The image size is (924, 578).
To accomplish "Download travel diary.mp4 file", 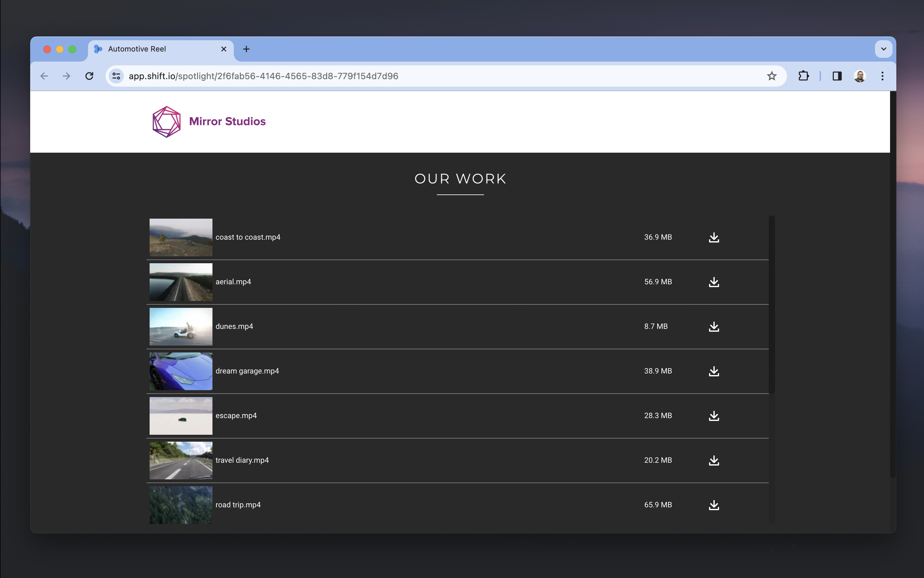I will coord(714,460).
